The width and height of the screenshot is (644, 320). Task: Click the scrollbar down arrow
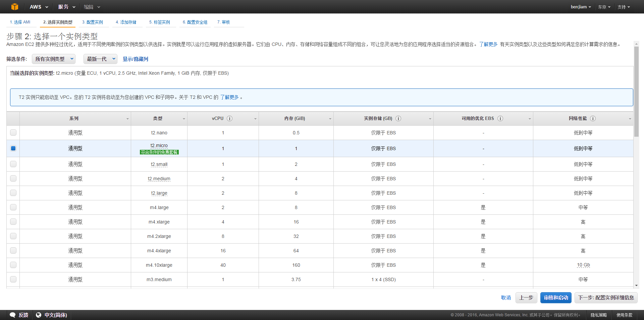coord(636,285)
